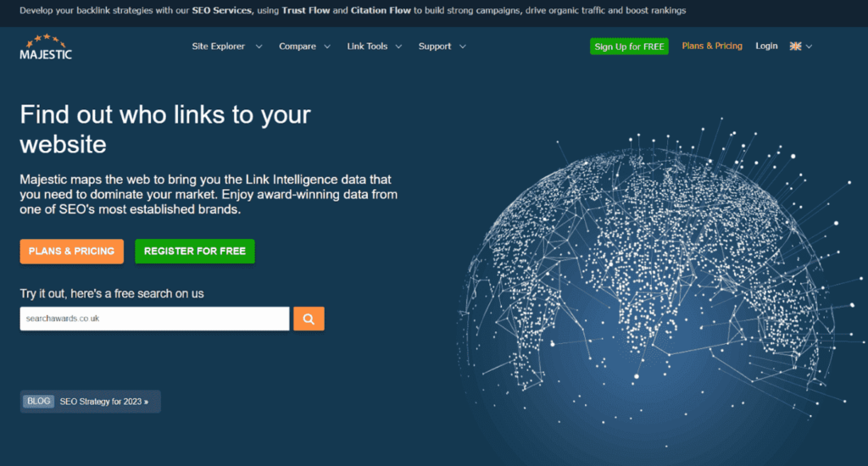Open the Link Tools menu
Screen dimensions: 868x466
tap(367, 47)
